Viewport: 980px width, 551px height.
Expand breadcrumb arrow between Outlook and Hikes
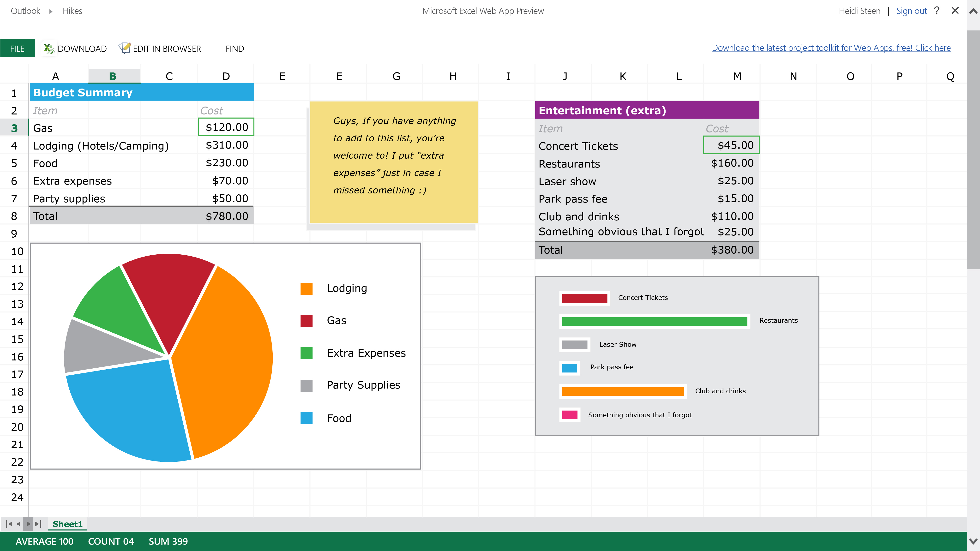click(x=51, y=12)
